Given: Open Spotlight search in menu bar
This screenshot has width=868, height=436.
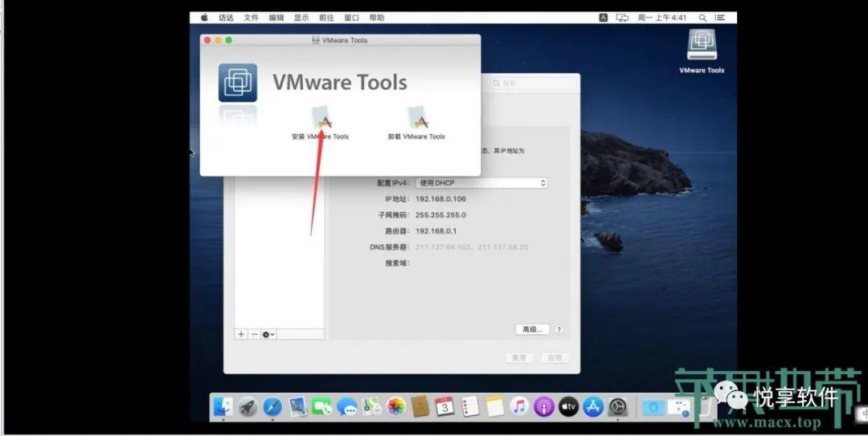Looking at the screenshot, I should coord(702,18).
